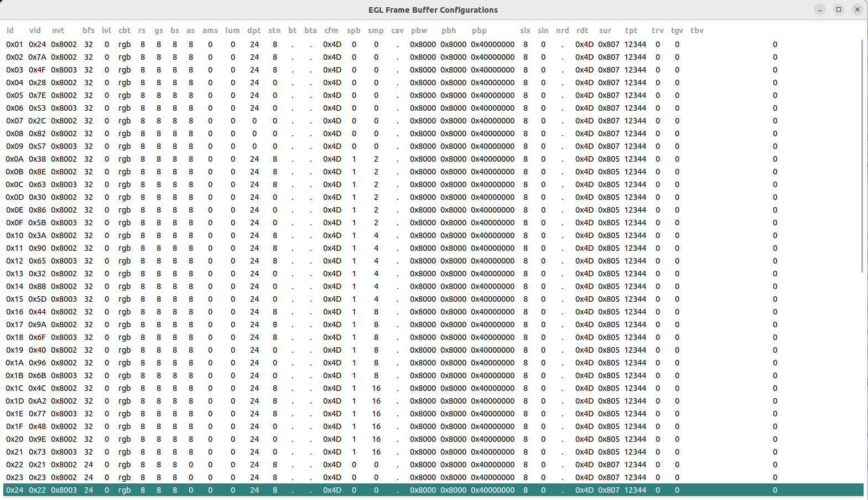The image size is (868, 500).
Task: Click the highlighted row 0x24
Action: click(433, 490)
